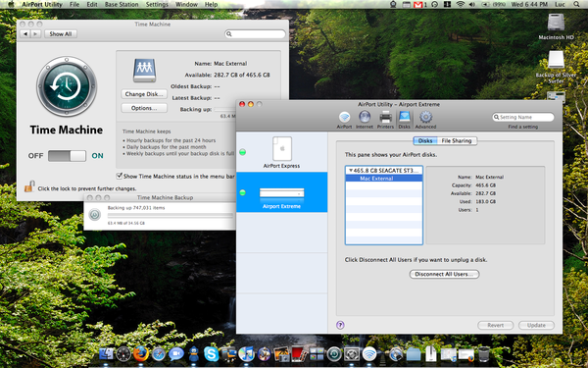Click battery status in the menu bar
The width and height of the screenshot is (588, 368).
(x=493, y=5)
